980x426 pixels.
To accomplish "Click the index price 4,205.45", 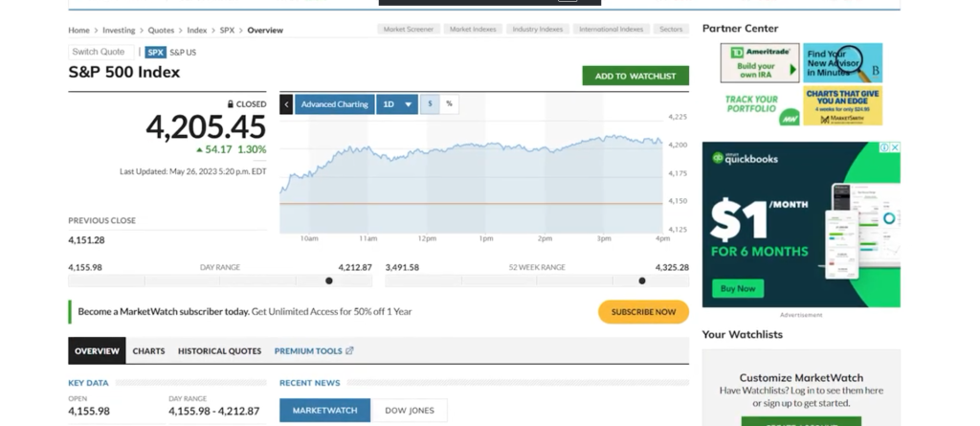I will pyautogui.click(x=206, y=127).
